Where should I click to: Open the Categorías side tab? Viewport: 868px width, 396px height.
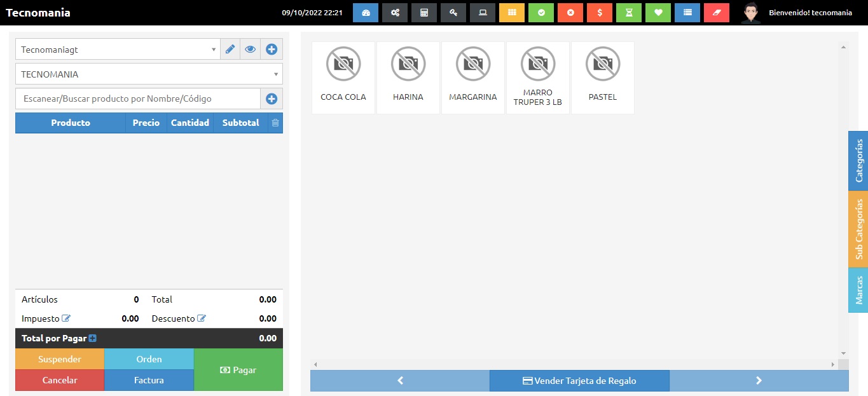[x=858, y=161]
